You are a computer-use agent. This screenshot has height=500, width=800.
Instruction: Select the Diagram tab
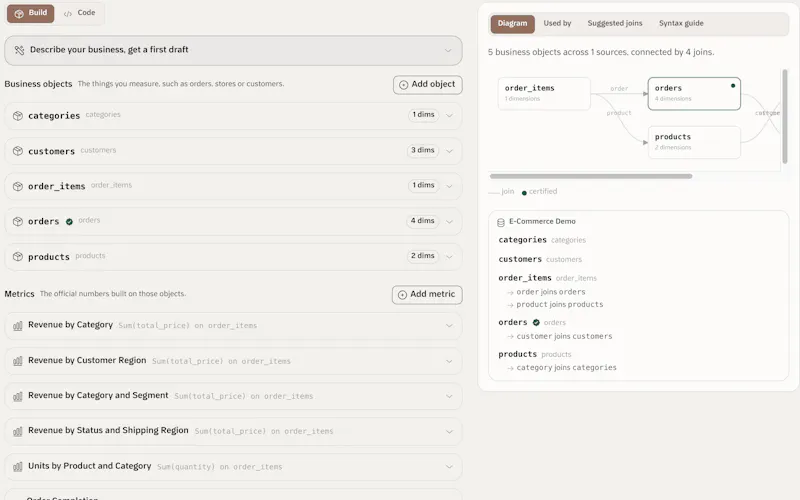(x=513, y=23)
